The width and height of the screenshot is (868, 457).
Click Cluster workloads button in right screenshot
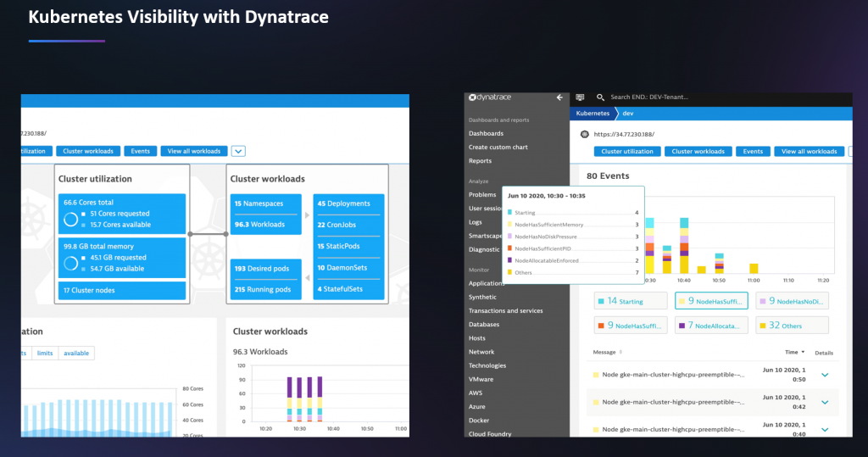698,151
